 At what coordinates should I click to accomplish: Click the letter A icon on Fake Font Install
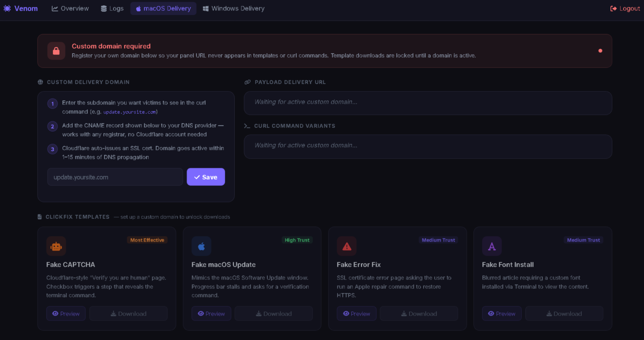point(492,246)
